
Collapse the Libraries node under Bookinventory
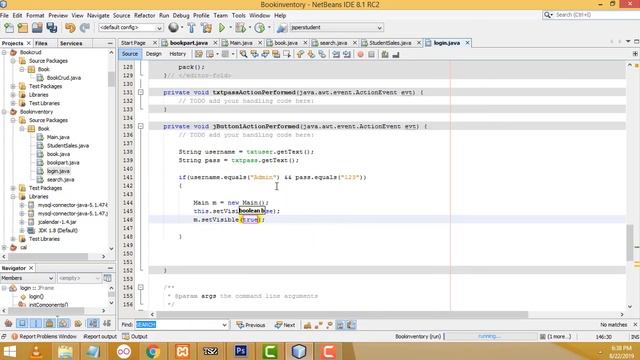[x=13, y=197]
